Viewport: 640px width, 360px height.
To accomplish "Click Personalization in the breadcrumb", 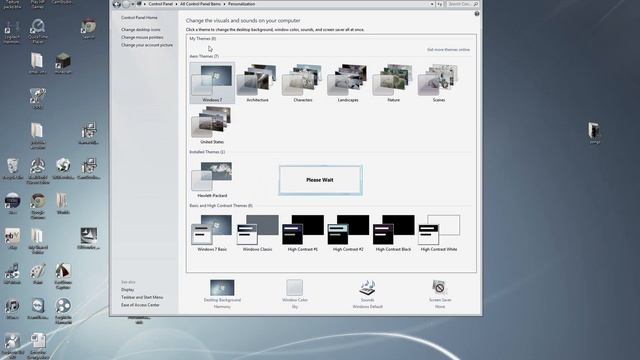I will [x=241, y=4].
